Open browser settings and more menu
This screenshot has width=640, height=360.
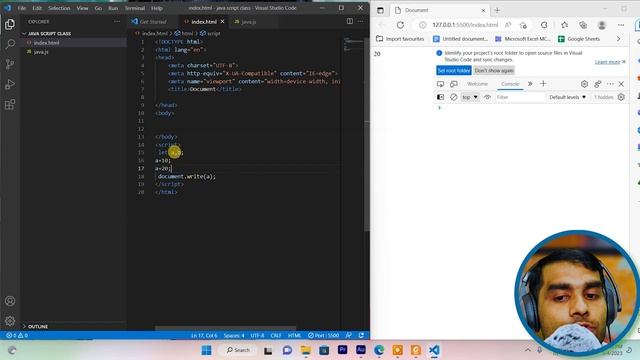tap(621, 25)
